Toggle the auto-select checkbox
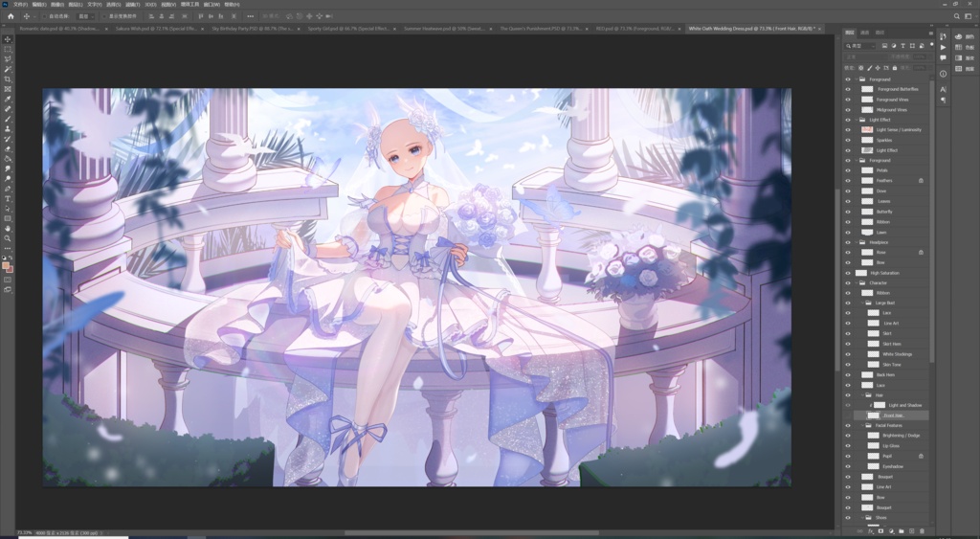The height and width of the screenshot is (539, 980). coord(44,16)
